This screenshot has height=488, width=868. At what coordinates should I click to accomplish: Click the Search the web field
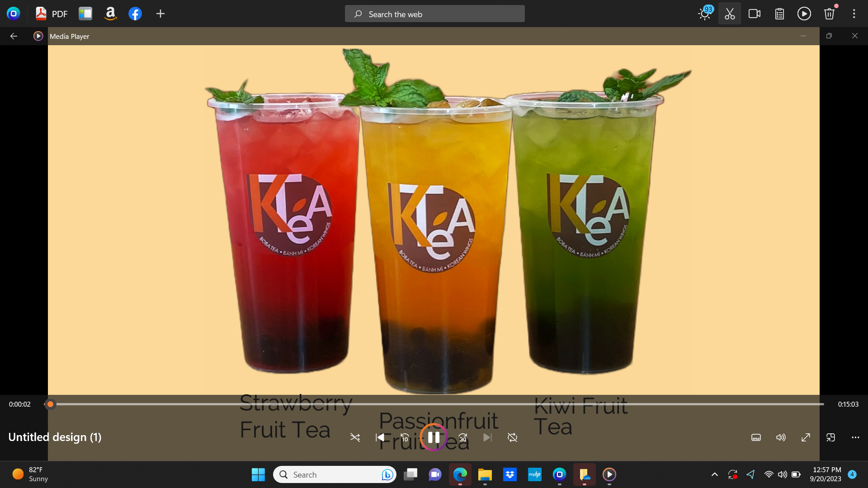tap(434, 14)
